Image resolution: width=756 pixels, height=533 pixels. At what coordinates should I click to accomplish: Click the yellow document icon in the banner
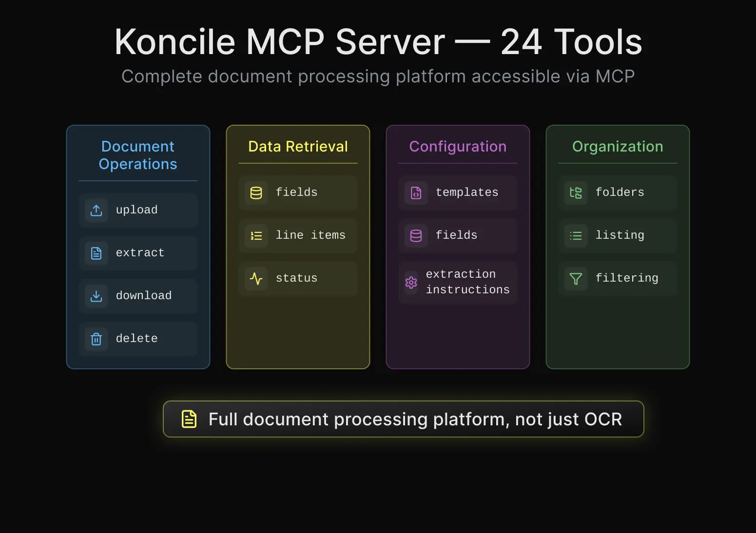click(189, 419)
